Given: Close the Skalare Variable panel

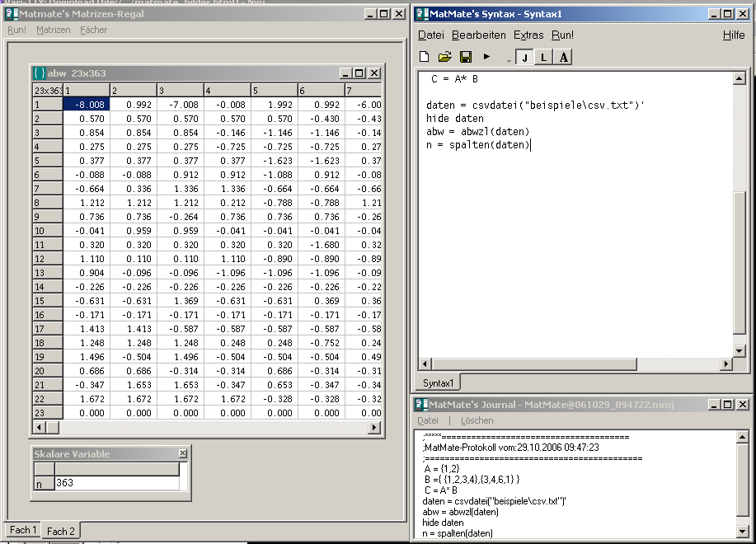Looking at the screenshot, I should point(182,454).
